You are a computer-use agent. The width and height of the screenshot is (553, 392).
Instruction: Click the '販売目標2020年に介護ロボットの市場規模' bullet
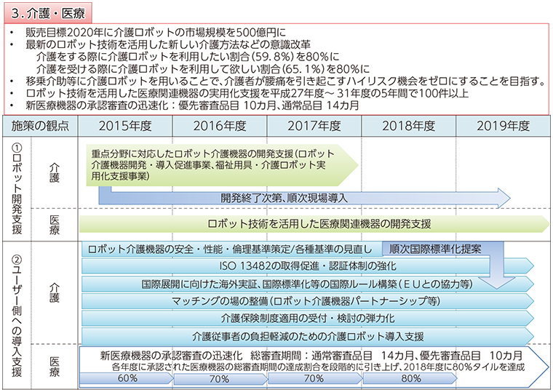point(156,33)
